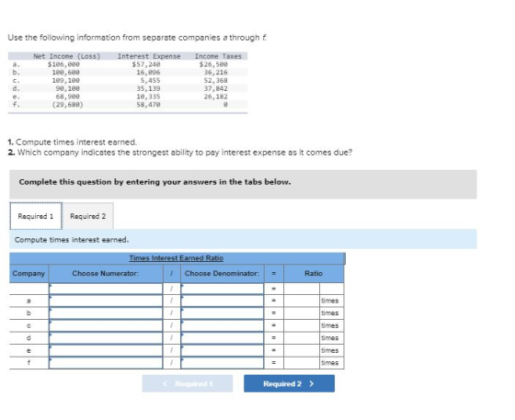Click Interest Expense column heading

pyautogui.click(x=149, y=56)
